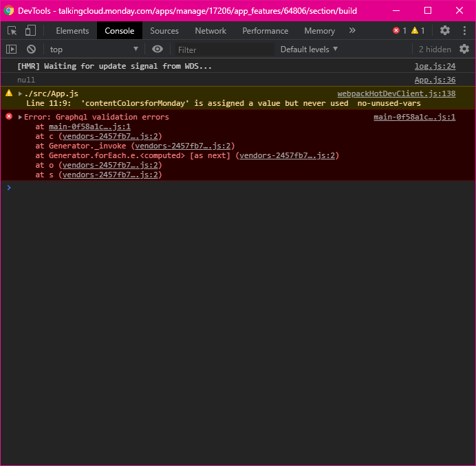This screenshot has width=476, height=466.
Task: Open the Sources tab
Action: (x=164, y=31)
